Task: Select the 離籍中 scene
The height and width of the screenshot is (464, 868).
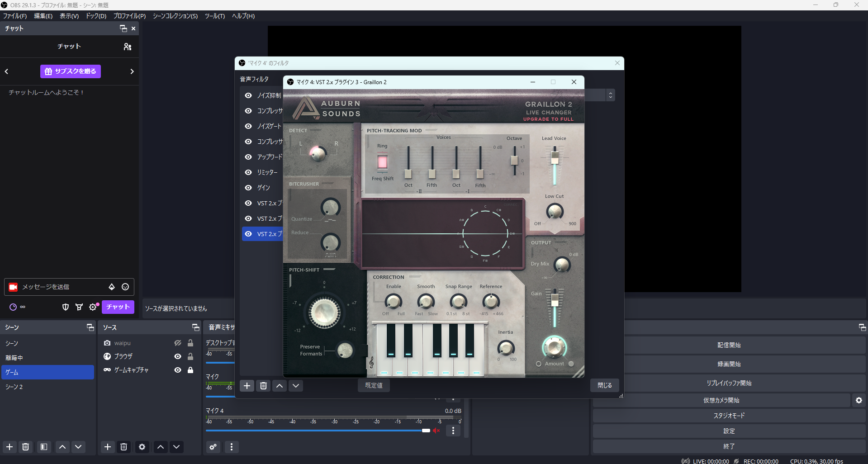Action: (47, 358)
